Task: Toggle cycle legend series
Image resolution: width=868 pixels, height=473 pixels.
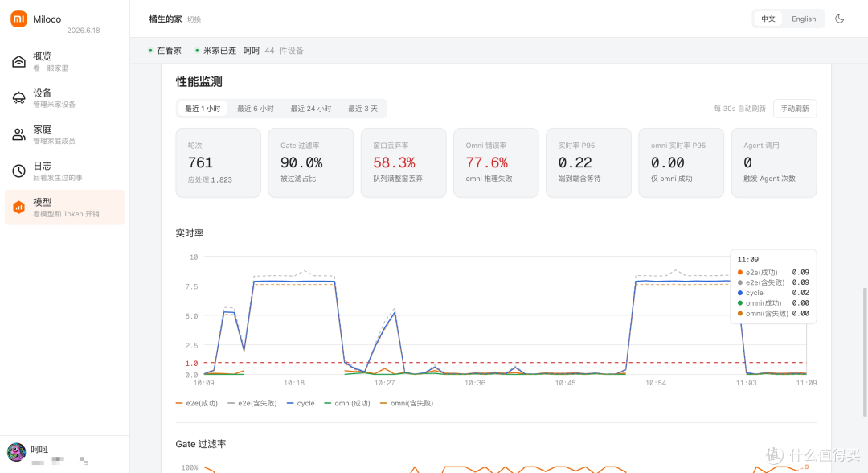Action: 301,403
